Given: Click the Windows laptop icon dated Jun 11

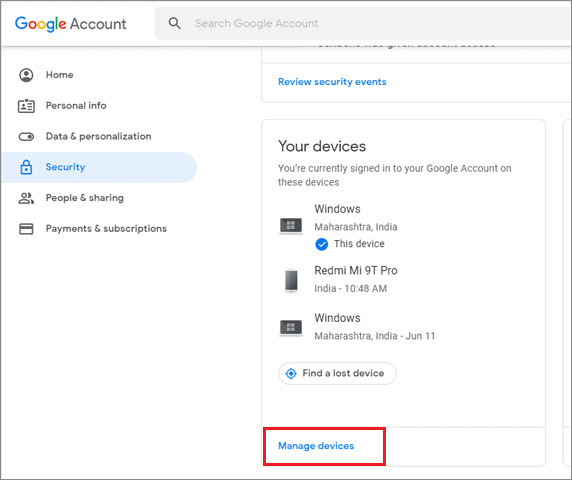Looking at the screenshot, I should pyautogui.click(x=291, y=328).
